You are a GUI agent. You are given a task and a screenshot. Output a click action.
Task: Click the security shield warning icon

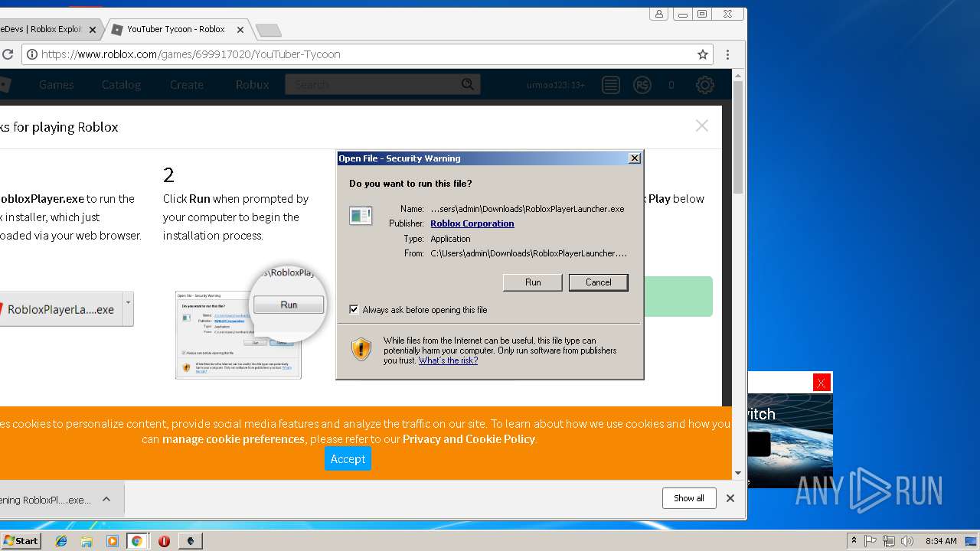point(361,350)
